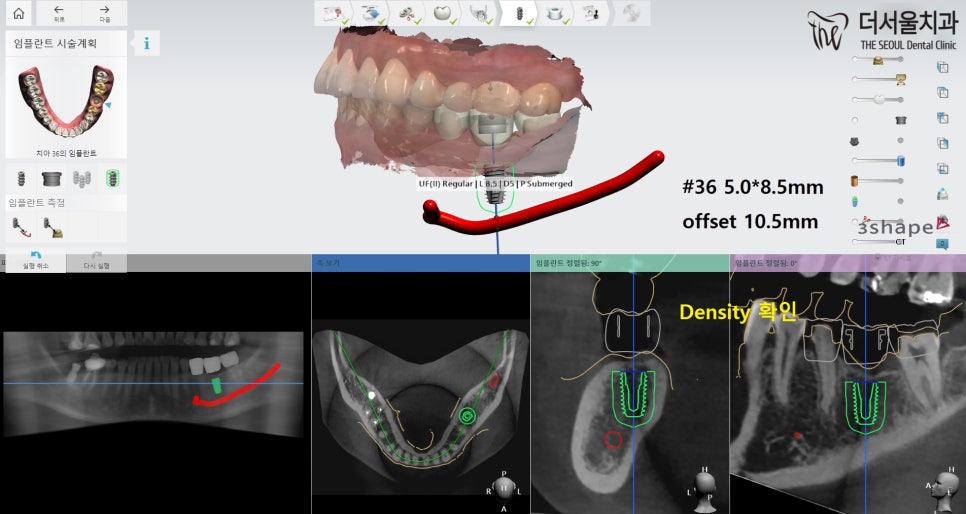Redo the action (다시 실행)

point(97,261)
